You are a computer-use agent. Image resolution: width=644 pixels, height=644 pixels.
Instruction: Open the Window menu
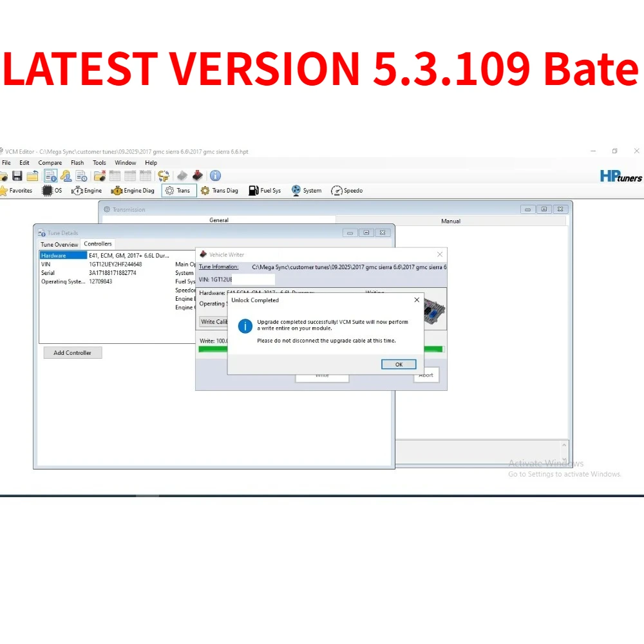(x=126, y=163)
